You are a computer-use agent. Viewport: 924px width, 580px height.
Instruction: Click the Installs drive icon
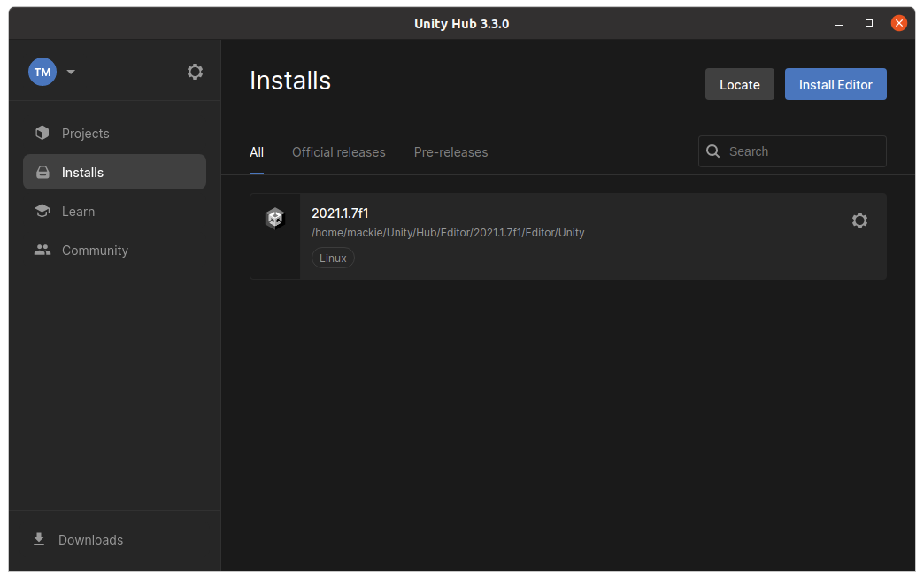coord(42,172)
